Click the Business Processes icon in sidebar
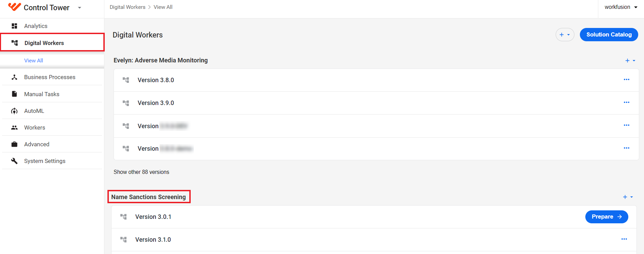The image size is (644, 254). point(14,77)
